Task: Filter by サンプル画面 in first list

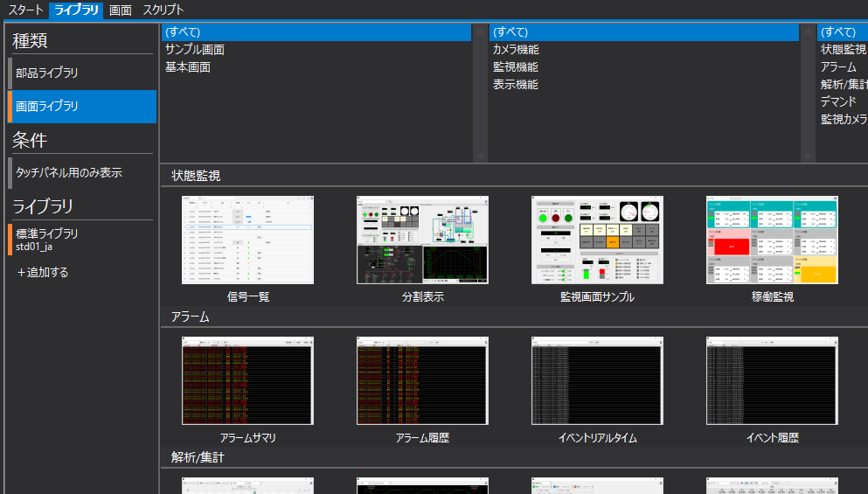Action: click(x=195, y=50)
